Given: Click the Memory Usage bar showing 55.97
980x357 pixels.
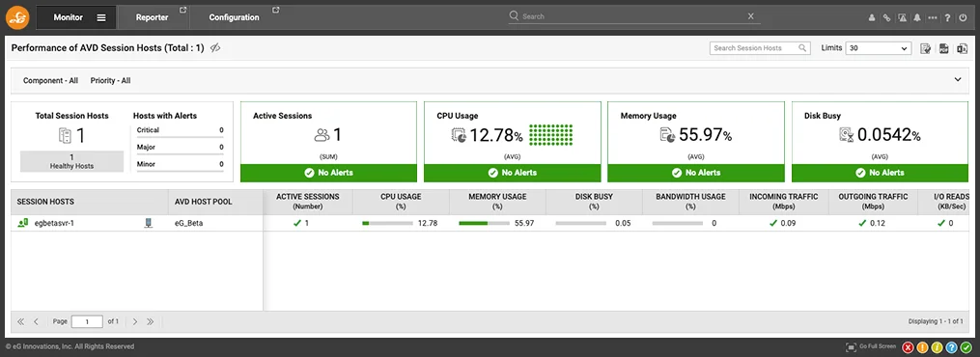Looking at the screenshot, I should coord(484,223).
